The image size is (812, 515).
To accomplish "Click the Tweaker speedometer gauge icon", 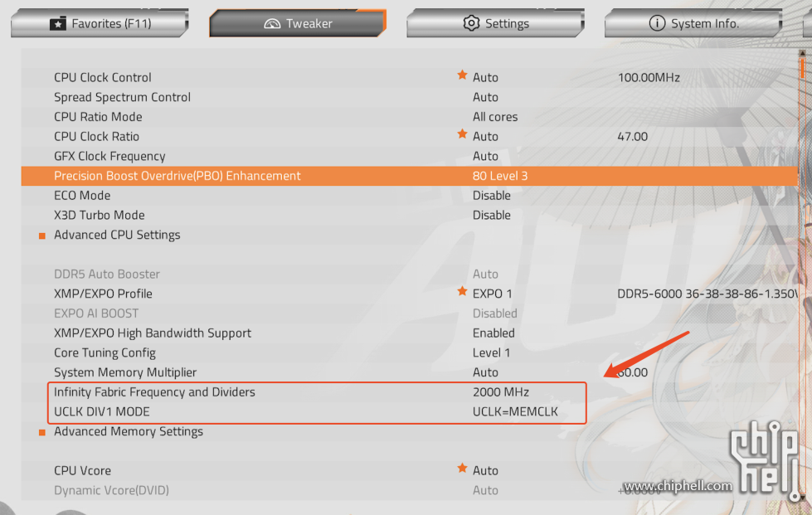I will click(272, 24).
